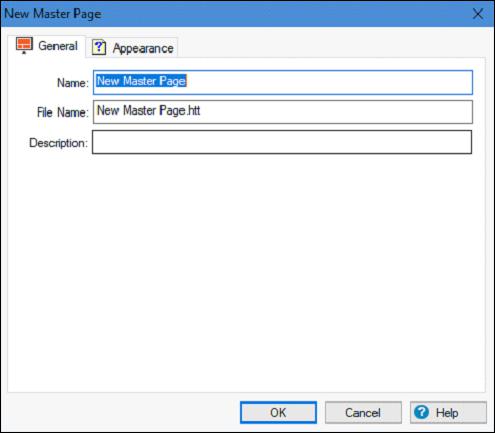Close the New Master Page dialog
Image resolution: width=495 pixels, height=433 pixels.
[x=478, y=14]
